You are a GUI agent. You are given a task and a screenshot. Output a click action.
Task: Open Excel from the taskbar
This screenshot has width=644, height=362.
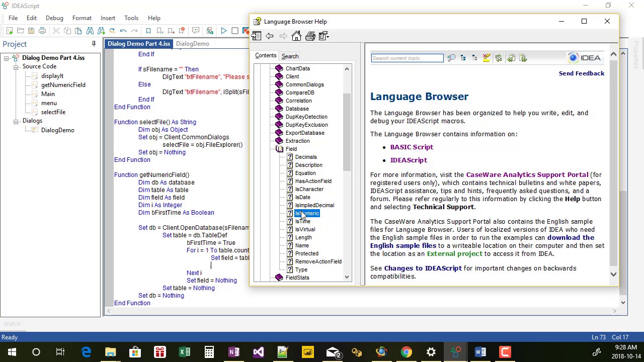185,352
